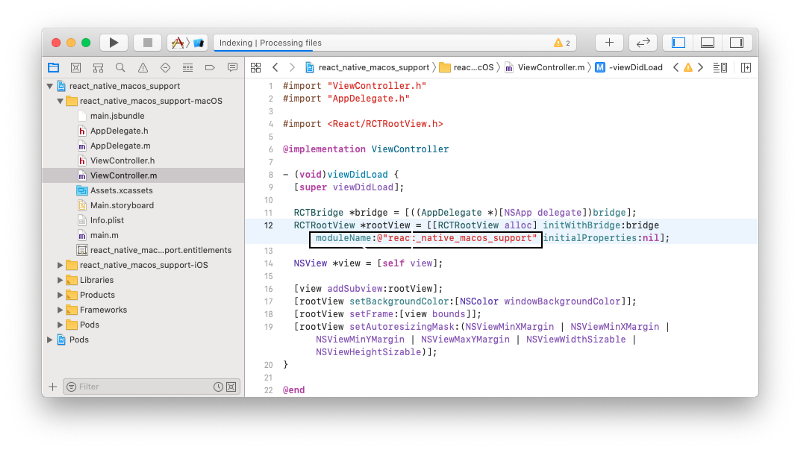800x452 pixels.
Task: Switch to the Test navigator tab
Action: 165,67
